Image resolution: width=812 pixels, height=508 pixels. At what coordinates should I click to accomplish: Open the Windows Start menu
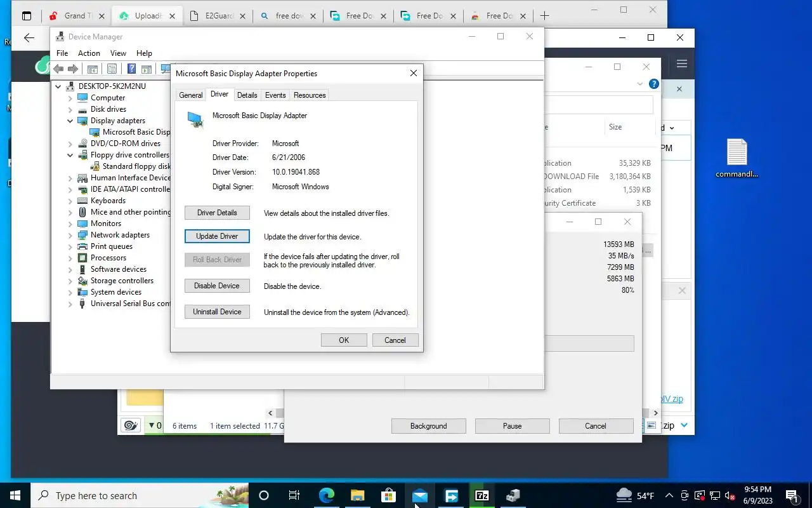pyautogui.click(x=15, y=495)
